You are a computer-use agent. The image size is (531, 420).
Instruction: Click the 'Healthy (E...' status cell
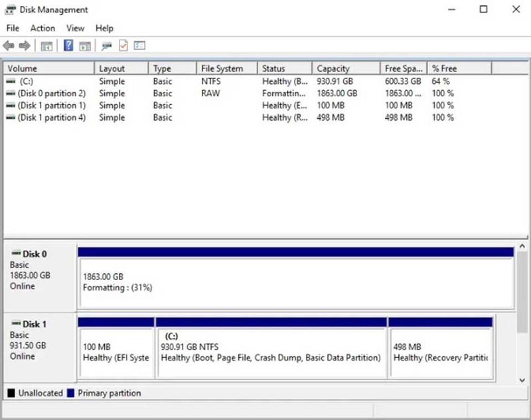285,105
